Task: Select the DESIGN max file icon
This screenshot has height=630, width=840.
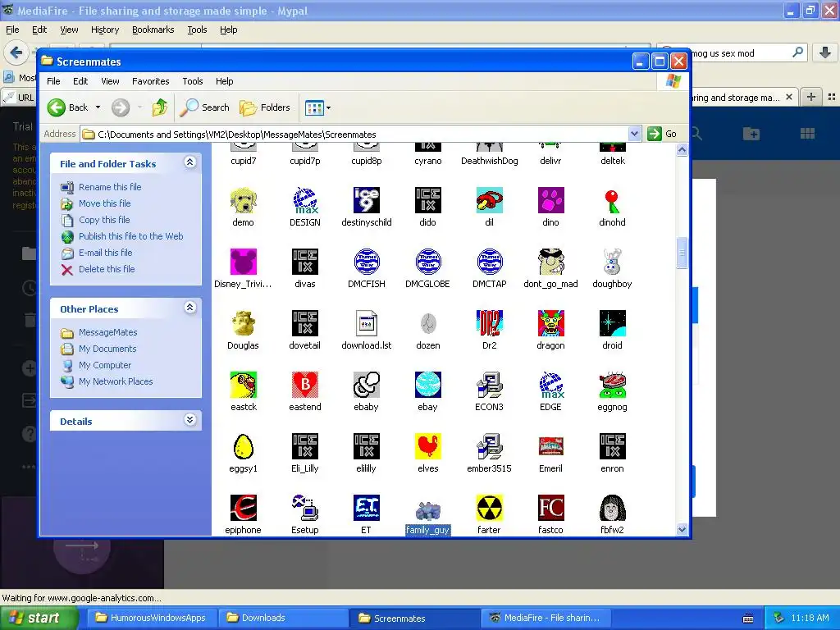Action: [305, 200]
